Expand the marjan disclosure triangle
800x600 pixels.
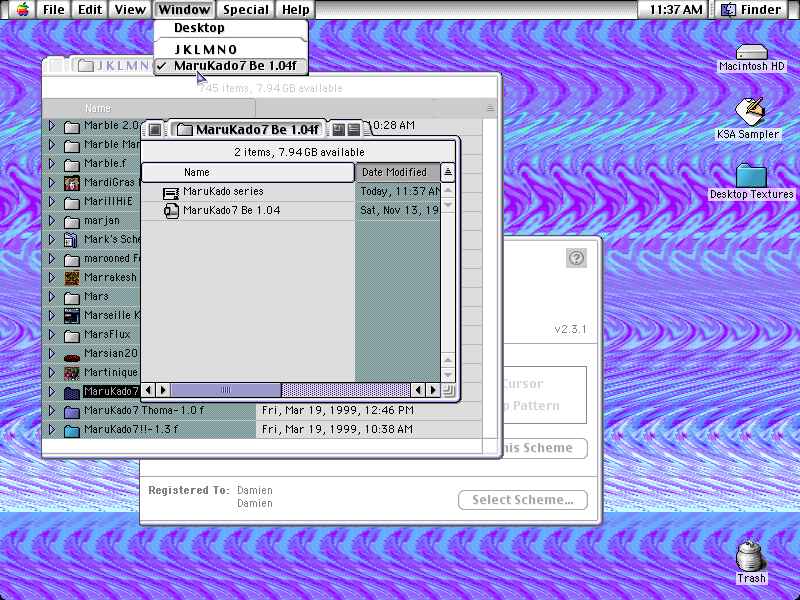52,220
